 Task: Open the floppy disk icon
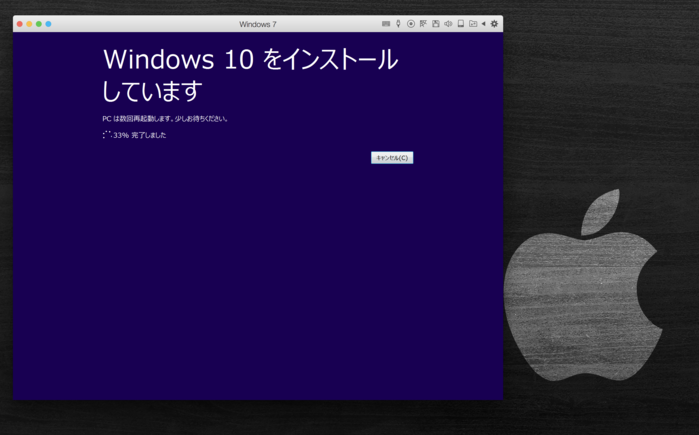pos(436,24)
